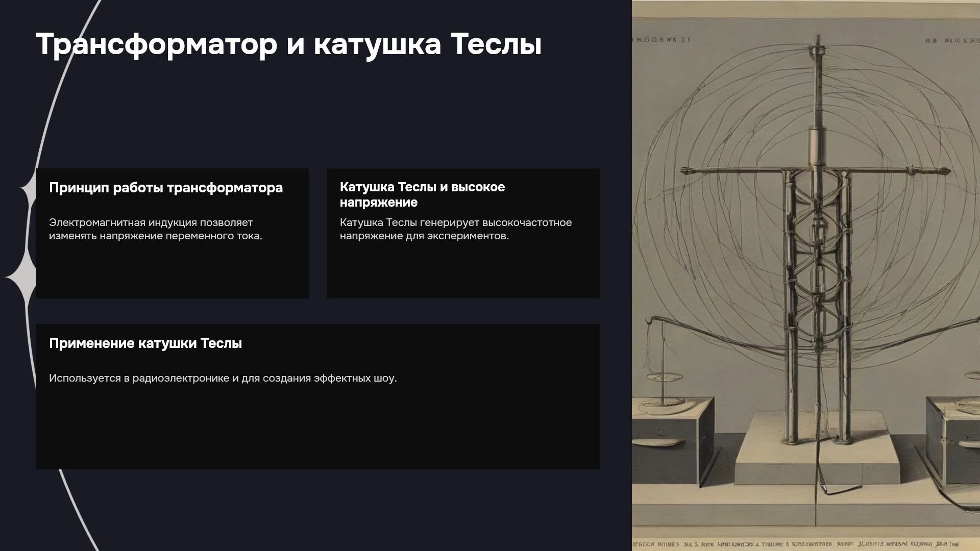The image size is (980, 551).
Task: Click the 'Используется в радиоэлектронике' text line
Action: 223,378
